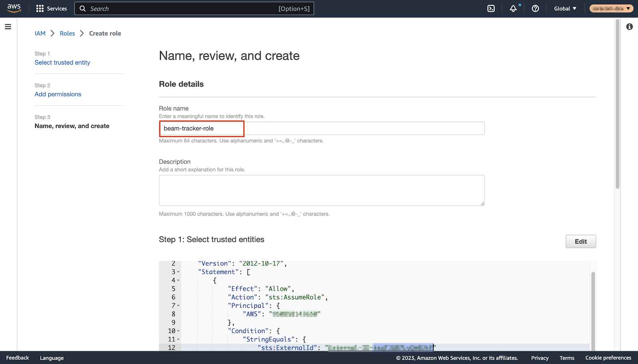Collapse the Statement array fold arrow

[178, 272]
